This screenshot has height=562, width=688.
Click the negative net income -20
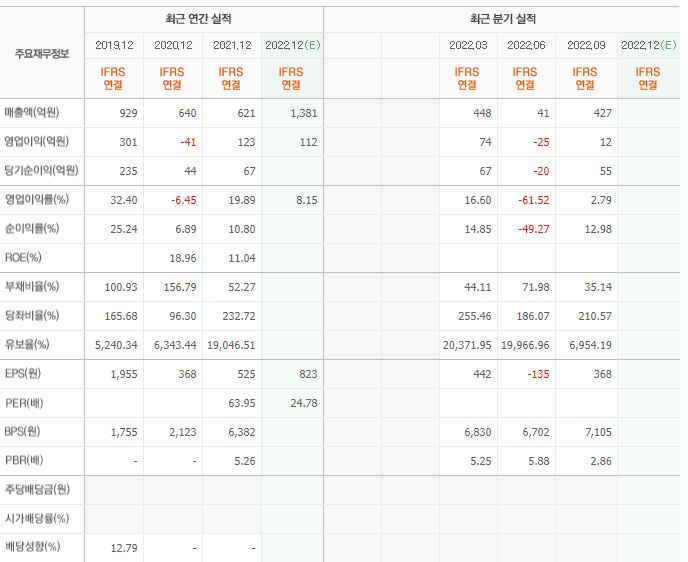(541, 171)
